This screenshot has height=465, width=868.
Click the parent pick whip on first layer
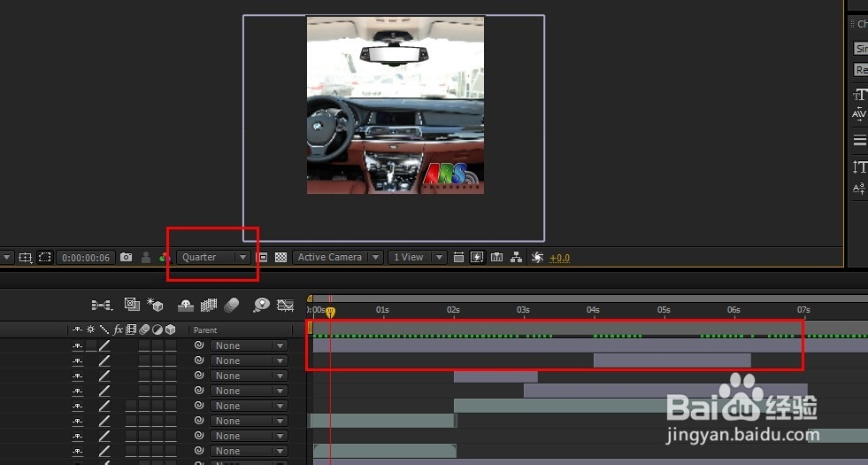[x=199, y=345]
